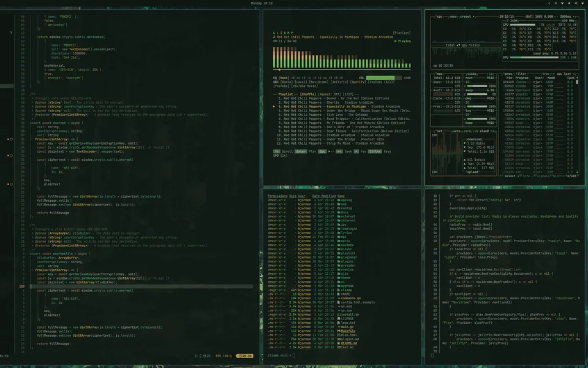Click the shell script icon beside install.sh
588x368 pixels.
tap(339, 315)
